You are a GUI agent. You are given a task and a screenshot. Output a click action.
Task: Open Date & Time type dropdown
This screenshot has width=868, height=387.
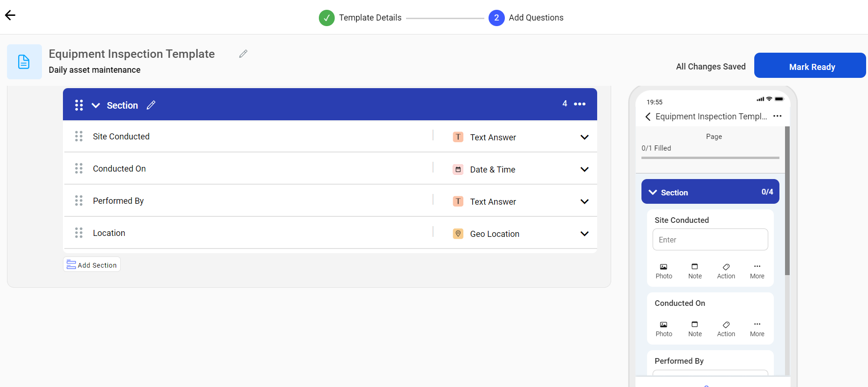click(584, 169)
